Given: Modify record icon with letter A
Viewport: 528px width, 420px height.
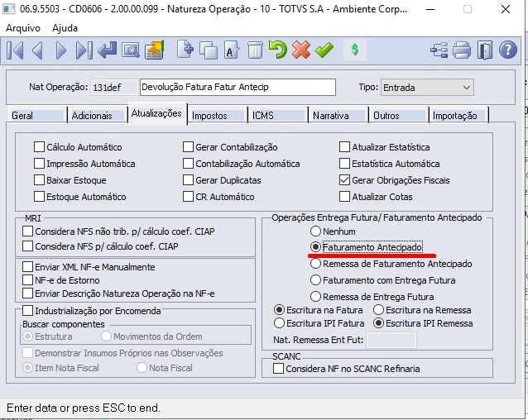Looking at the screenshot, I should (x=232, y=50).
